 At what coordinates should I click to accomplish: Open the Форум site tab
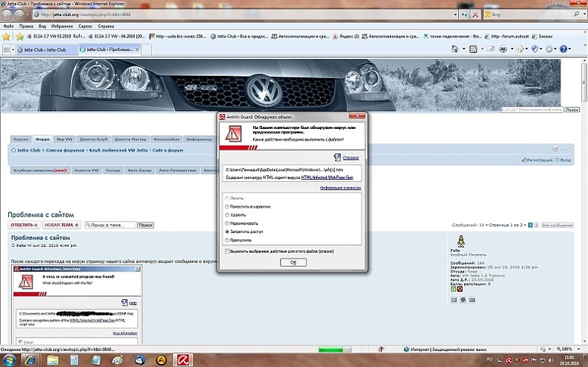[x=42, y=139]
